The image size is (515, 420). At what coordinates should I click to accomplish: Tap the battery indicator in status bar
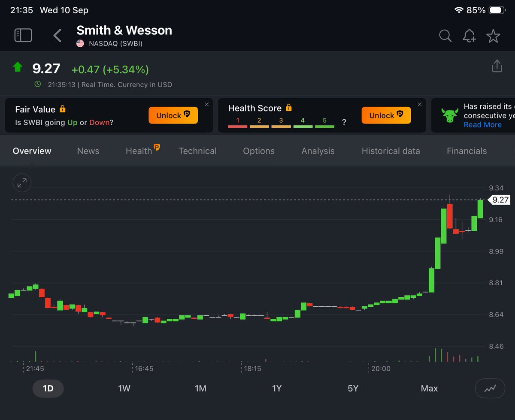[497, 10]
